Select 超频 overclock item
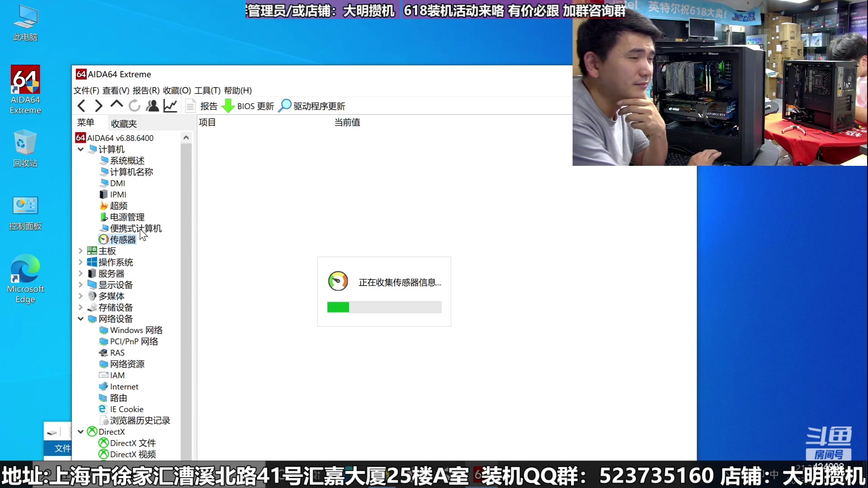The height and width of the screenshot is (488, 868). point(113,206)
